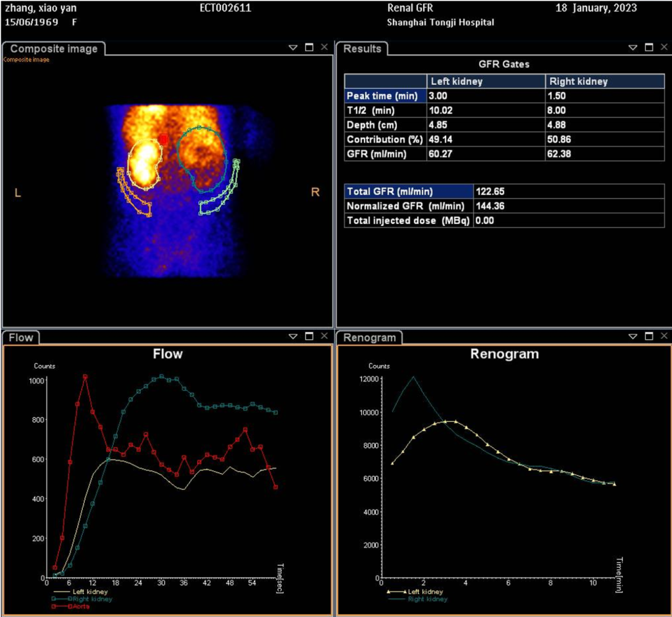Screen dimensions: 672x617
Task: Click the Right kidney column header in table
Action: coord(605,82)
